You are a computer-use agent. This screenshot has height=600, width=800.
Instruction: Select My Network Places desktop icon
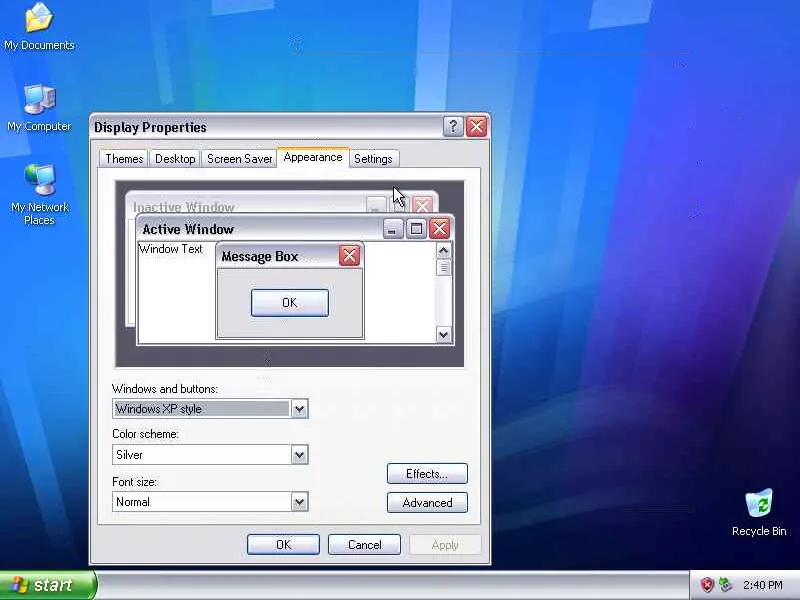(x=39, y=195)
